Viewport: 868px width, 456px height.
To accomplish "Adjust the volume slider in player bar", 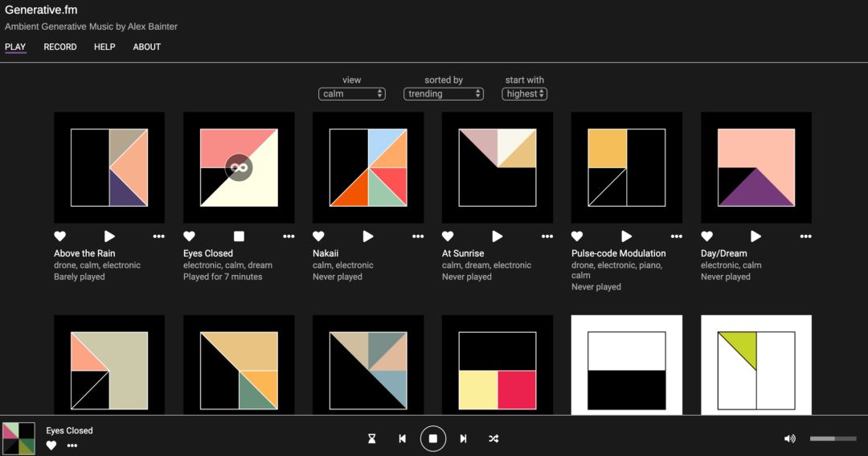I will pos(833,438).
